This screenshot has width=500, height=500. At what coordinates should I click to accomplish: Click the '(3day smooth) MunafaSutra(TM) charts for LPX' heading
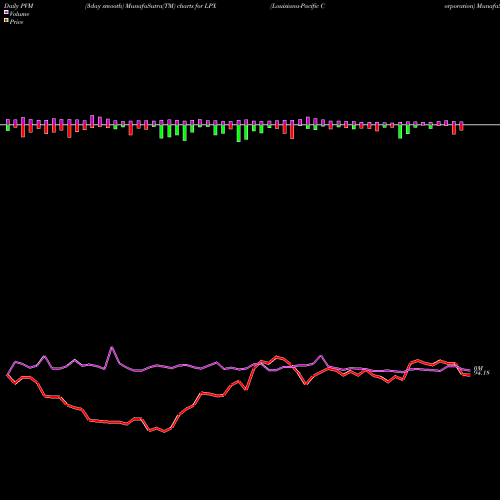[151, 6]
